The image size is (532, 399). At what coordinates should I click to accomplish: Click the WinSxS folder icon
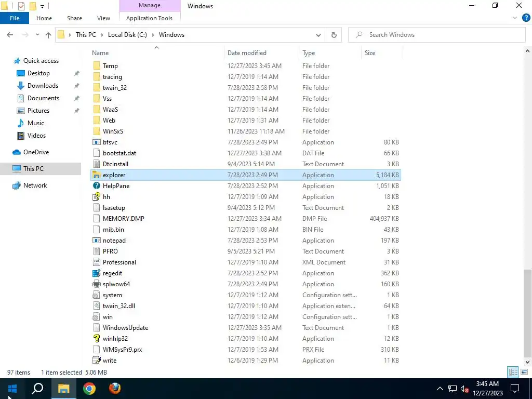(96, 131)
